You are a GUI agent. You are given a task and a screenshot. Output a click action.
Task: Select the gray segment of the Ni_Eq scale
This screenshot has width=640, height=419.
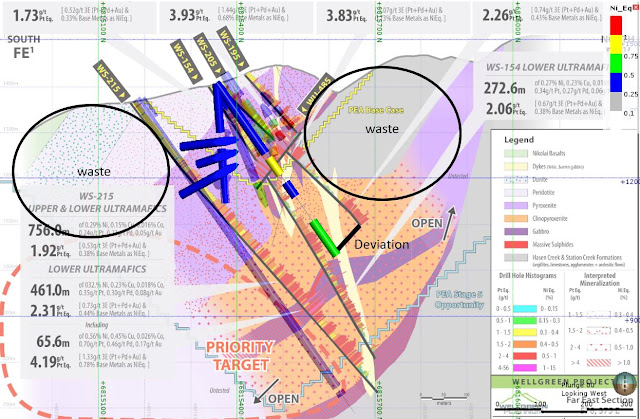click(616, 102)
